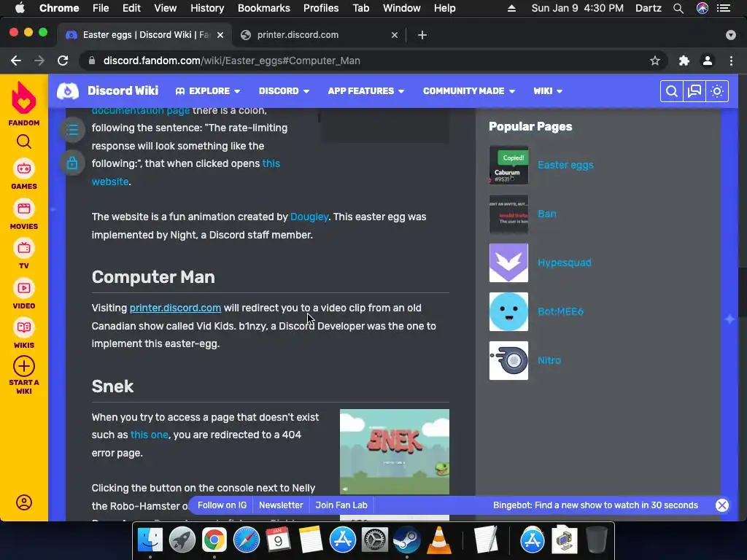Bookmark this page with the star icon
Viewport: 747px width, 560px height.
(x=655, y=61)
